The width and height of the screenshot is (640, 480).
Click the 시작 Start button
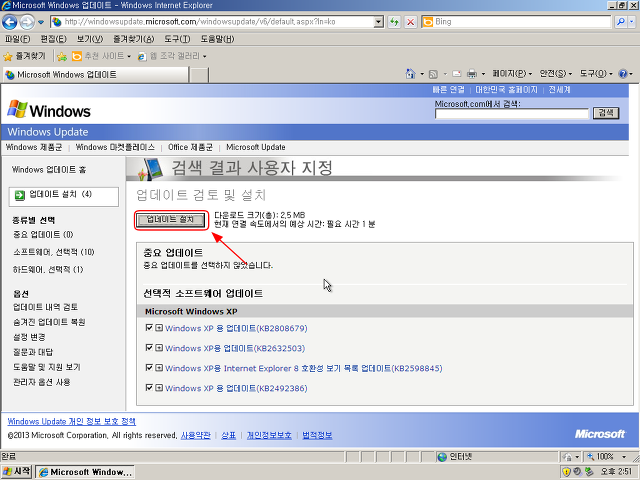coord(17,472)
